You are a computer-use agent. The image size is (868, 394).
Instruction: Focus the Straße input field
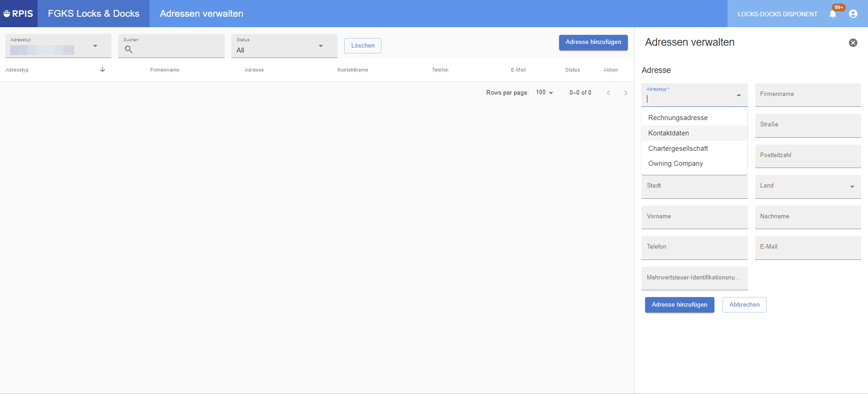pyautogui.click(x=808, y=125)
